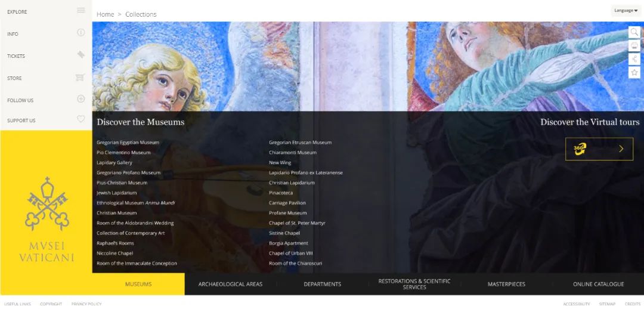Viewport: 644px width, 309px height.
Task: Click the print page icon
Action: click(x=634, y=45)
